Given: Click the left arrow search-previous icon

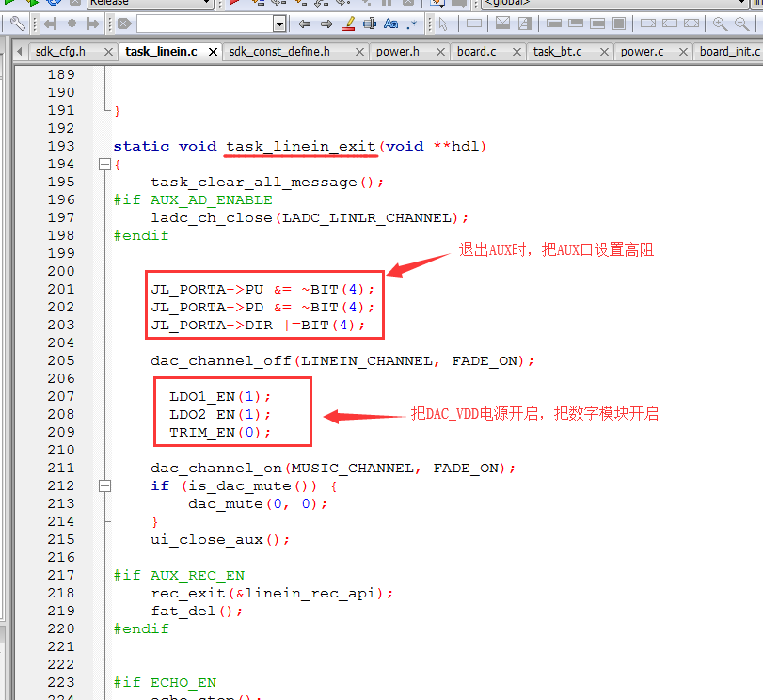Looking at the screenshot, I should click(305, 24).
